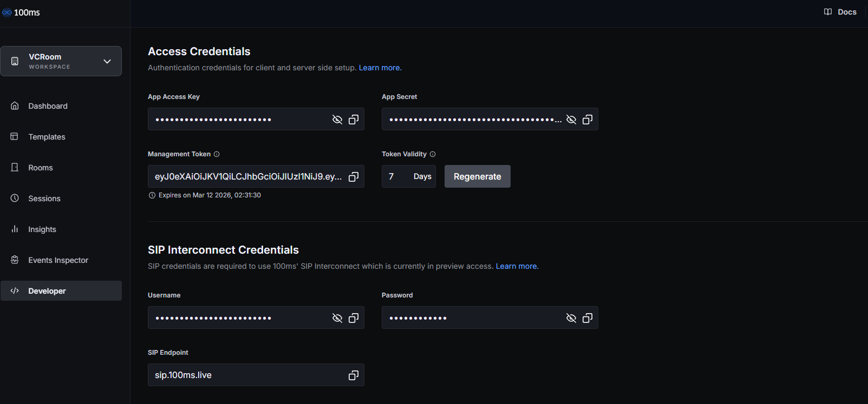Copy the SIP Username

[354, 318]
